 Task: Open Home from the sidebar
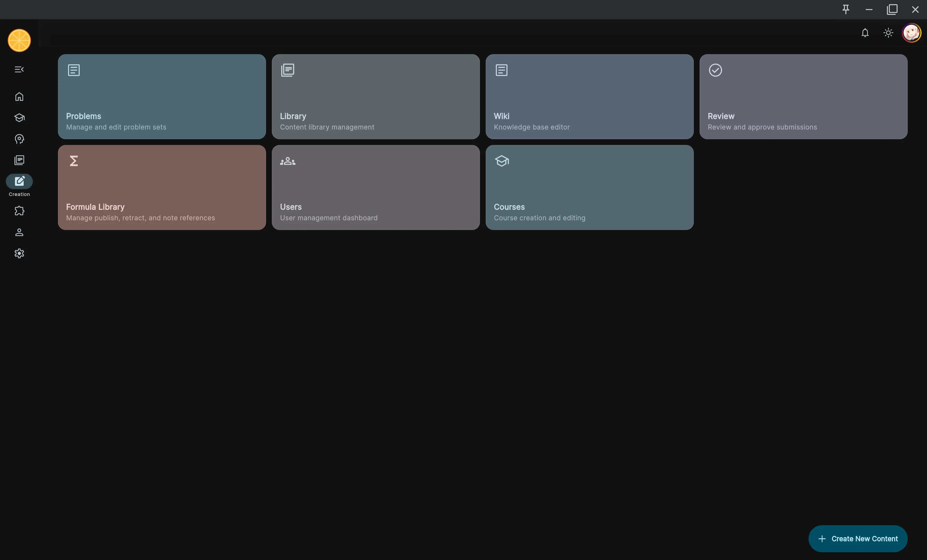[19, 97]
